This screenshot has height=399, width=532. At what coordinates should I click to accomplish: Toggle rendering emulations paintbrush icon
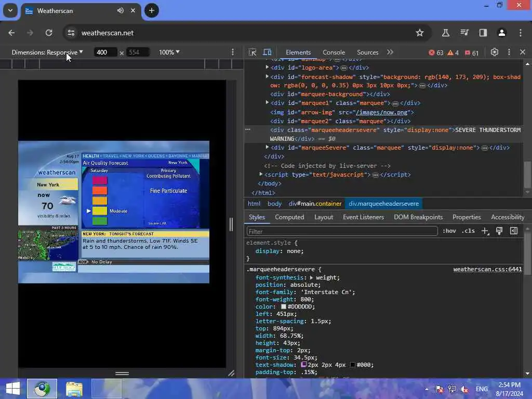pos(499,231)
